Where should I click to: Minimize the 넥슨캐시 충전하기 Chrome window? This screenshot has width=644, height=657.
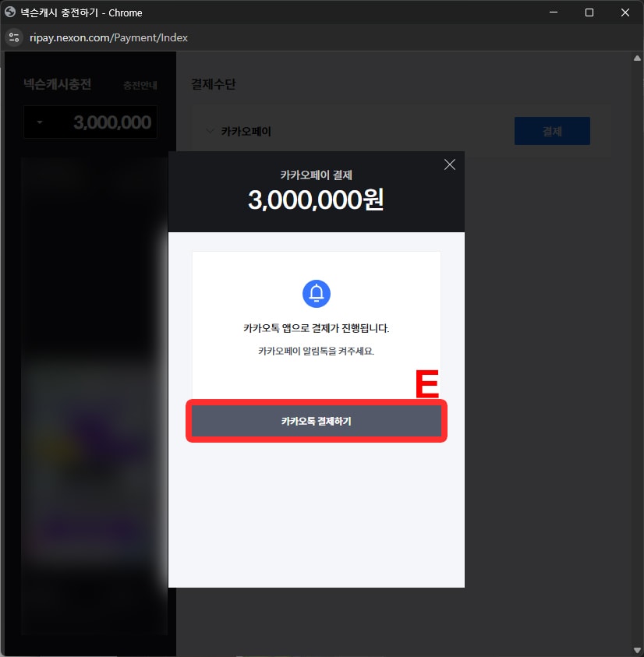[554, 12]
